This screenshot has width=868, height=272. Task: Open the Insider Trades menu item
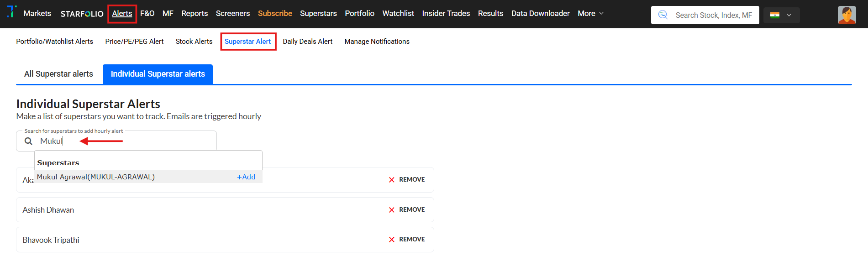pos(446,14)
